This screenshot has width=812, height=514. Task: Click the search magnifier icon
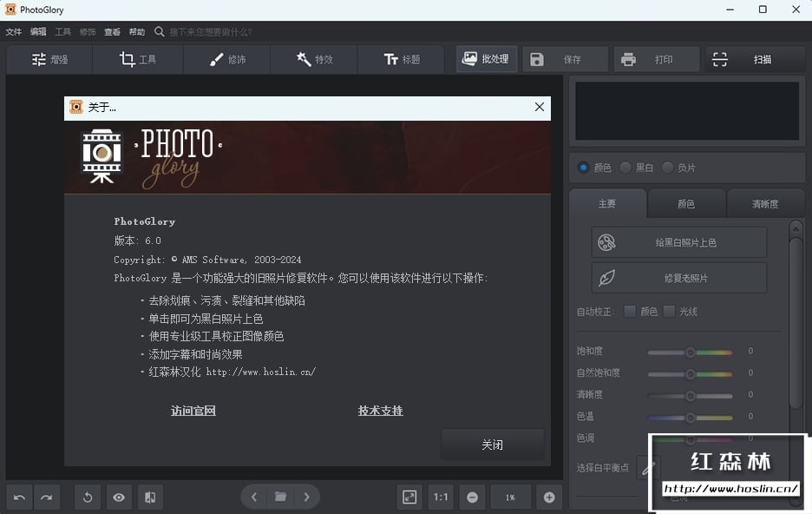click(x=159, y=32)
